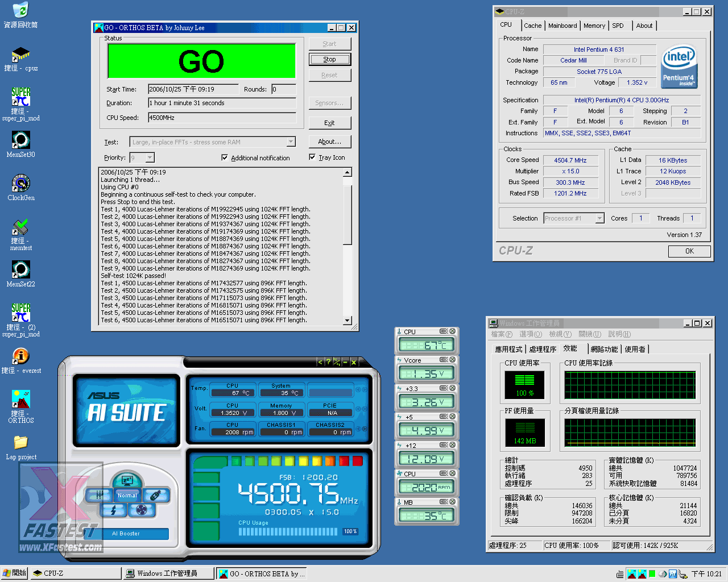This screenshot has height=582, width=728.
Task: Click the About... button in ORTHOS
Action: [x=330, y=142]
